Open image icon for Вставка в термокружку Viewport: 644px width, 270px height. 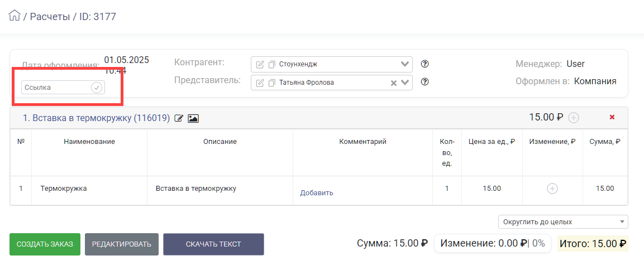click(193, 118)
